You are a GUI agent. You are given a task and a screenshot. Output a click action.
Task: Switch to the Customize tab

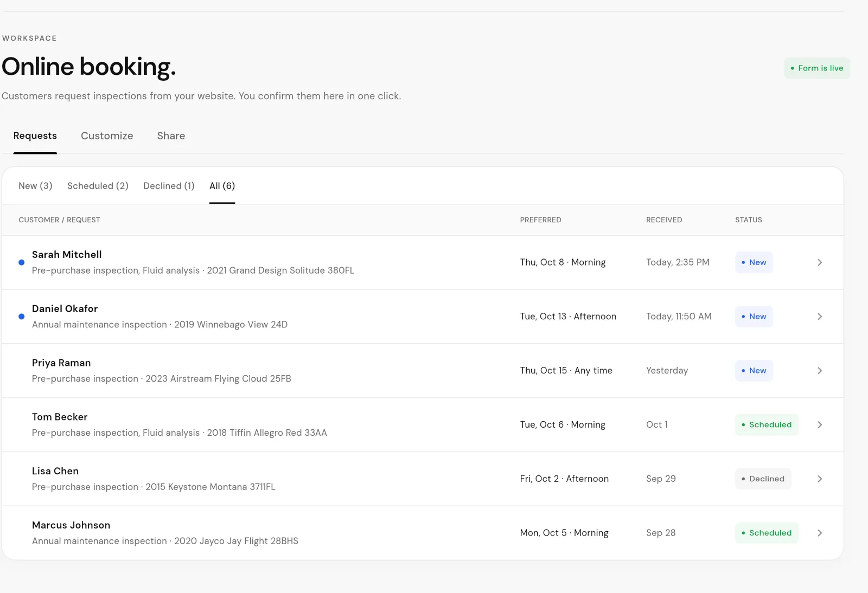point(107,136)
